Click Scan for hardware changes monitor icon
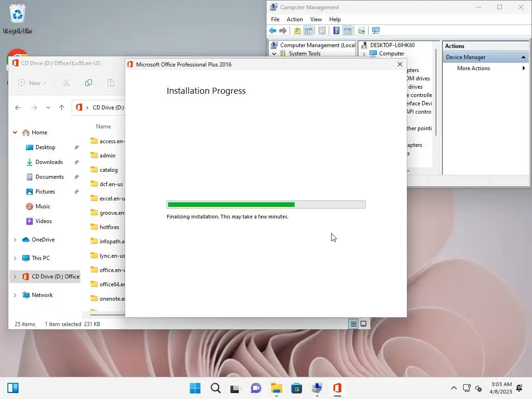 (375, 31)
